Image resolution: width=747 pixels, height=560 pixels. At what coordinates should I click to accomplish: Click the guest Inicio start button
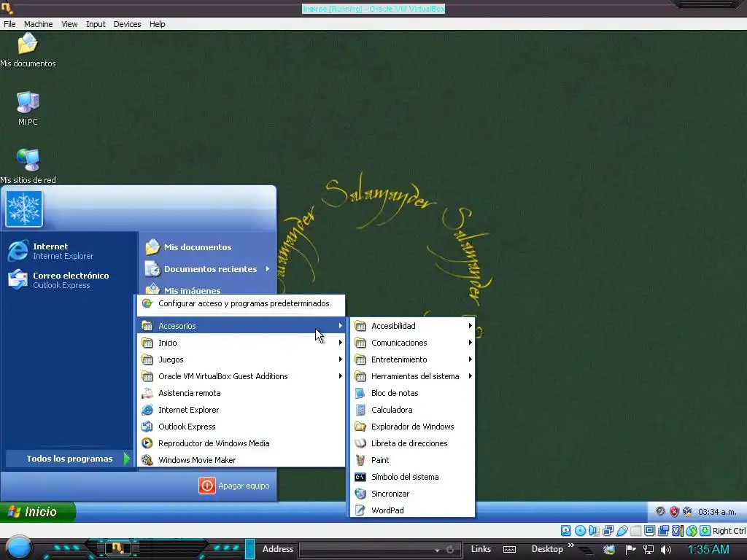37,512
